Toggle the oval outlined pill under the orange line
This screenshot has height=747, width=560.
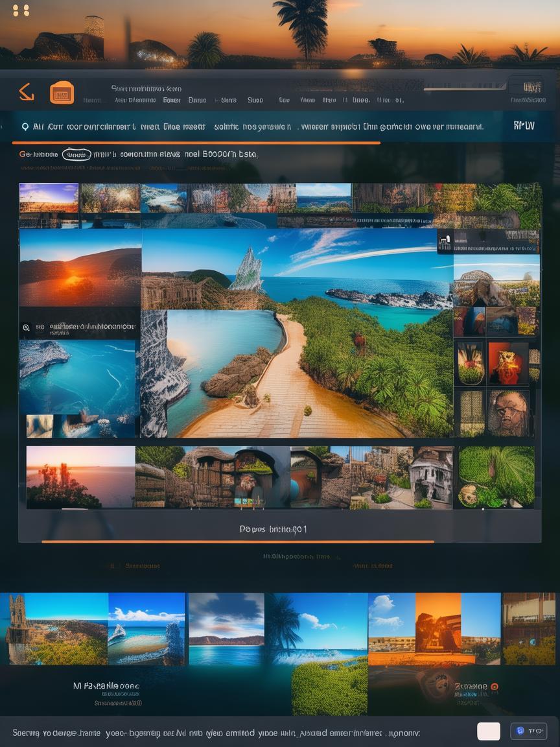point(76,154)
